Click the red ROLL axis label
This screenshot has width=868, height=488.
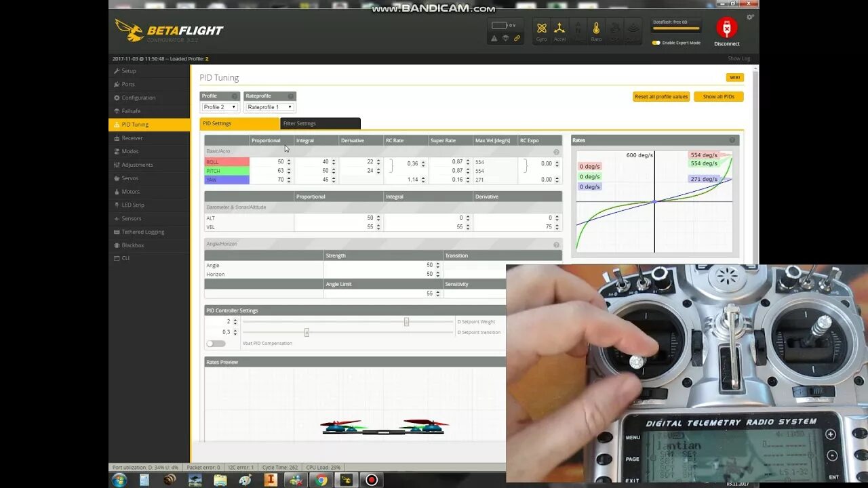(x=227, y=162)
